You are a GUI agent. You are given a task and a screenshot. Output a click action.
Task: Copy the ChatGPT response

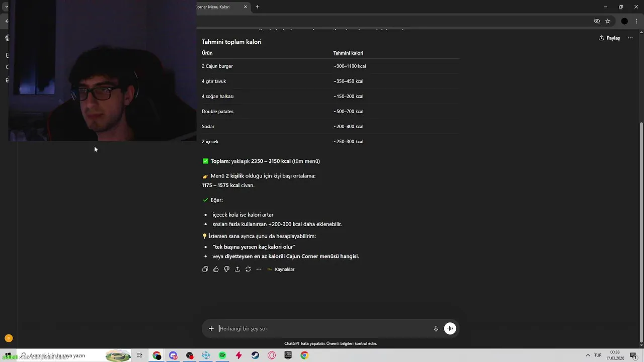tap(205, 269)
